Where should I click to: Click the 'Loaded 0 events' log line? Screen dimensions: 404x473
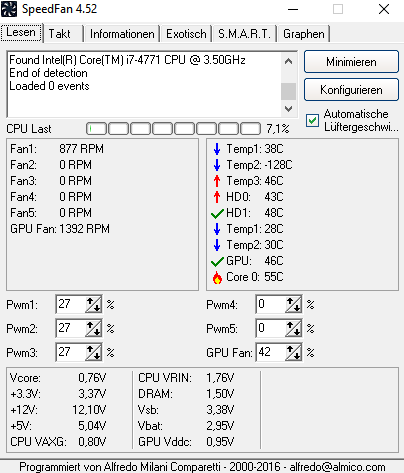49,86
